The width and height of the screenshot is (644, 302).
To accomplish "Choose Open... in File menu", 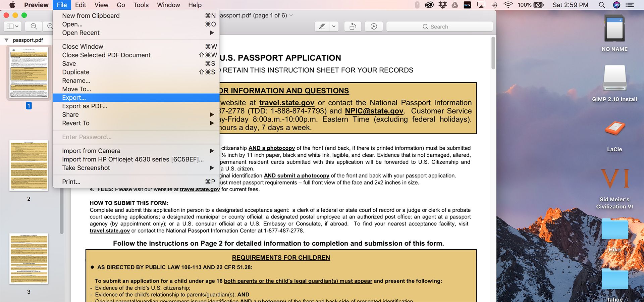I will click(136, 24).
